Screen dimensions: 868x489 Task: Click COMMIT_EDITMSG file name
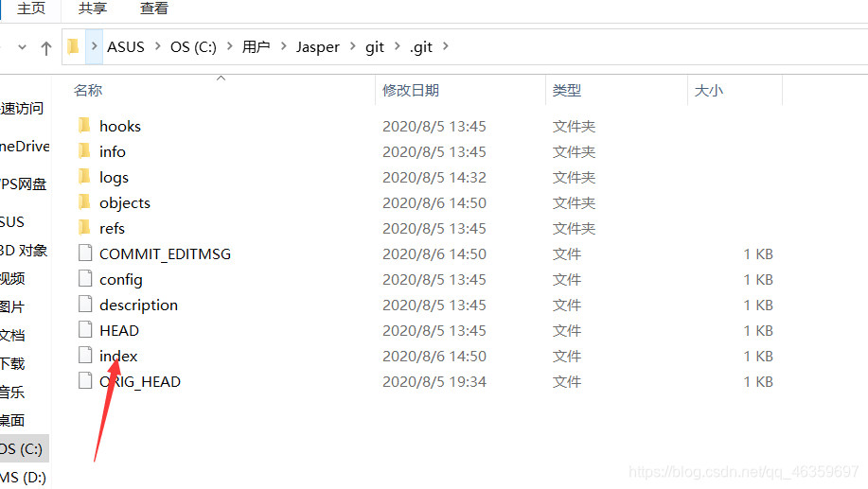click(165, 254)
